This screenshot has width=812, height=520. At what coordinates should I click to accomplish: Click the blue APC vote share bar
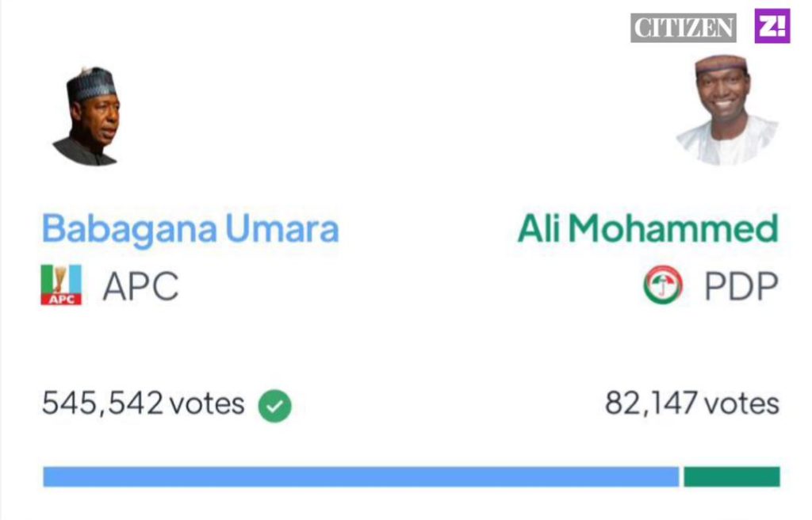point(361,476)
